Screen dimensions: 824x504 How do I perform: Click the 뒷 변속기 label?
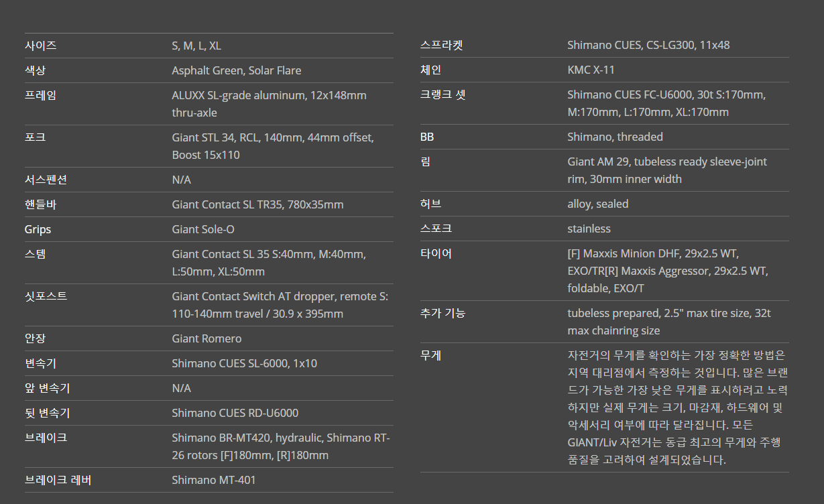tap(47, 413)
